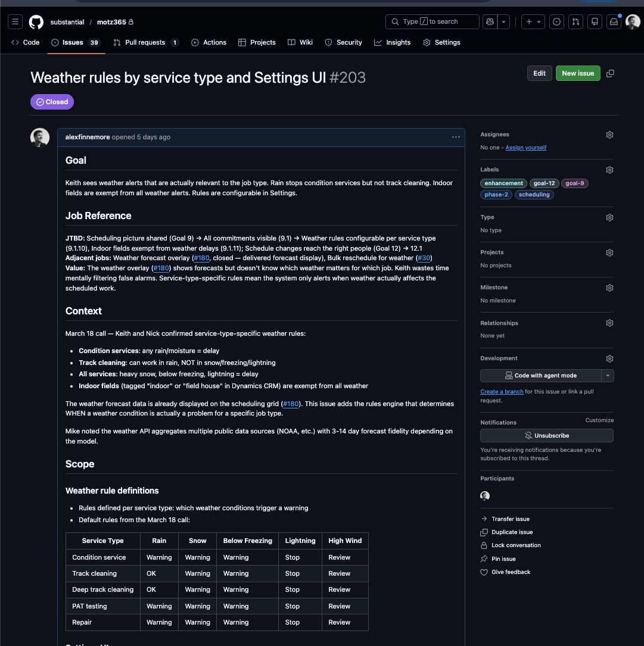Open the repositories header icon

coord(595,22)
